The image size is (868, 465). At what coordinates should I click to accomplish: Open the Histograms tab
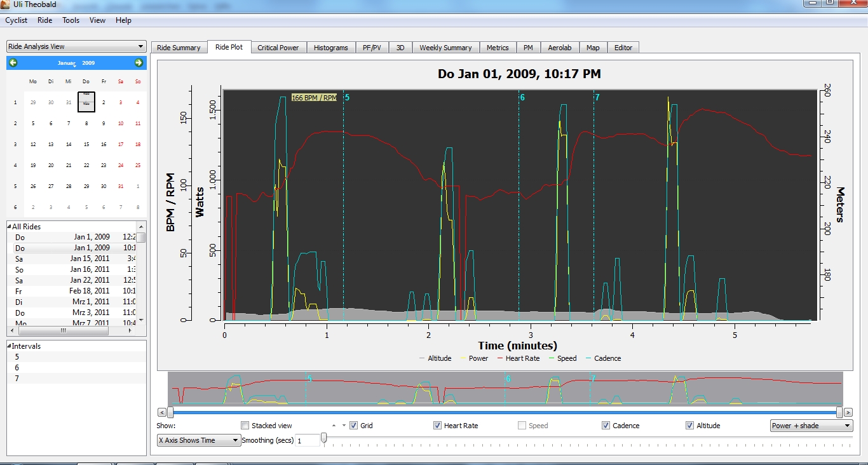331,48
